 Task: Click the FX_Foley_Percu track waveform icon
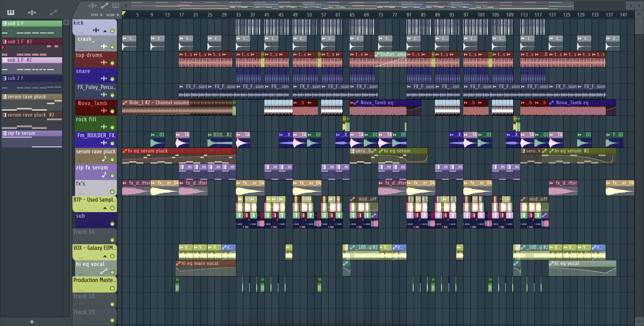(x=104, y=95)
